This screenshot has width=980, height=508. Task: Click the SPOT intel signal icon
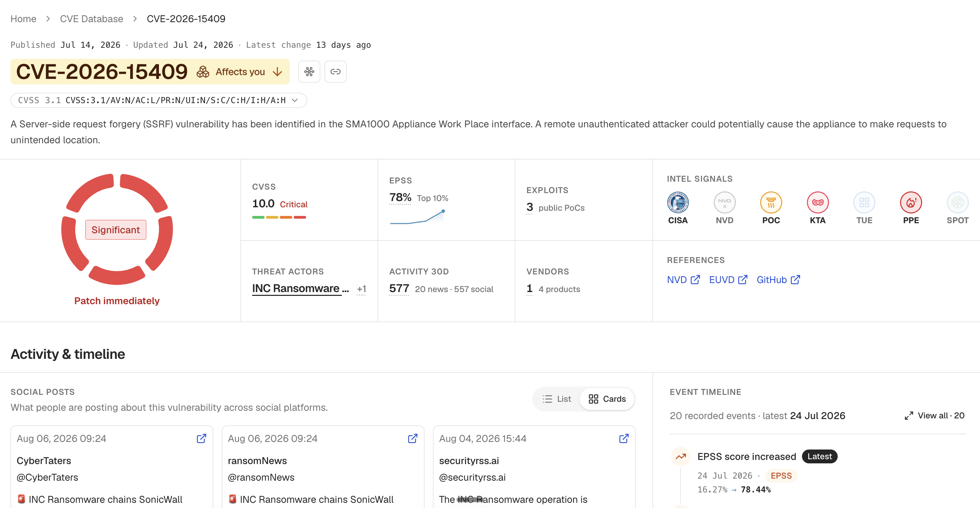pyautogui.click(x=957, y=202)
